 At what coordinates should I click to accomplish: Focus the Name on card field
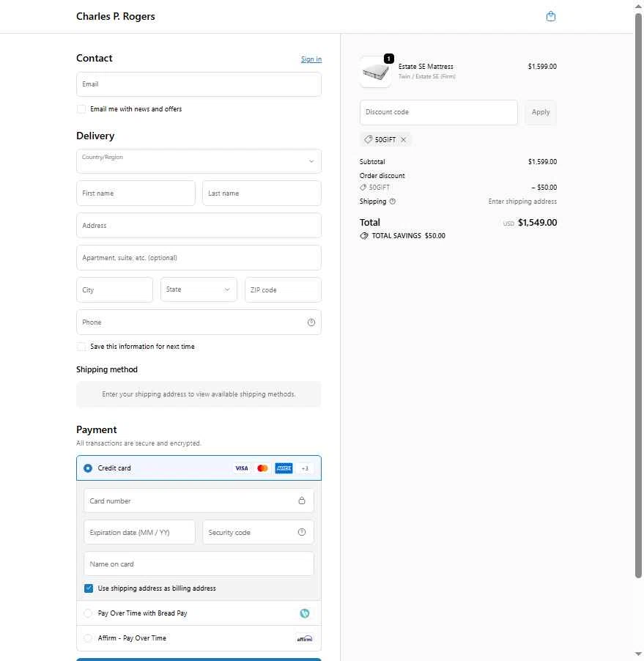pyautogui.click(x=199, y=564)
